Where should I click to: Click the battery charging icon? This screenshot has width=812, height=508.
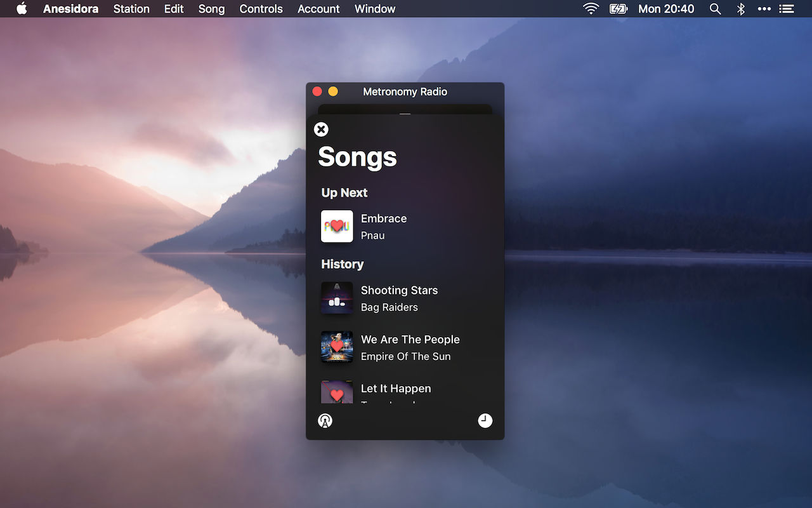pyautogui.click(x=618, y=9)
